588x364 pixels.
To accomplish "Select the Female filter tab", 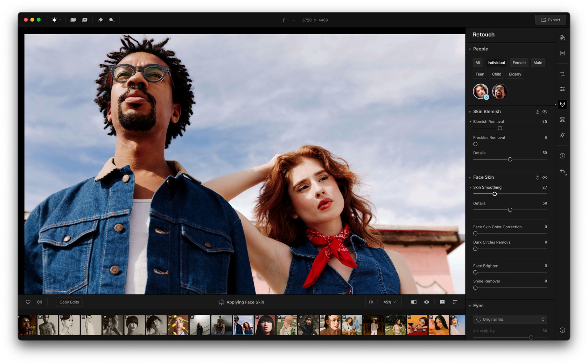I will tap(519, 63).
